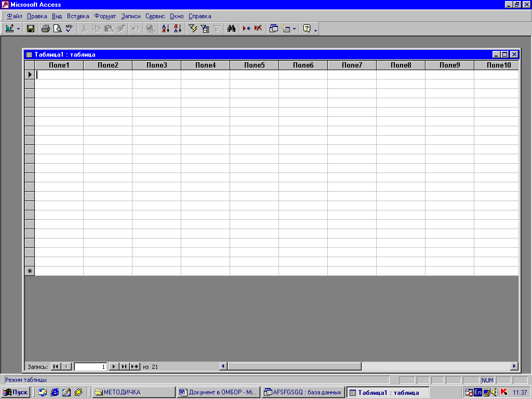Show the Database Window icon
532x399 pixels.
coord(273,29)
